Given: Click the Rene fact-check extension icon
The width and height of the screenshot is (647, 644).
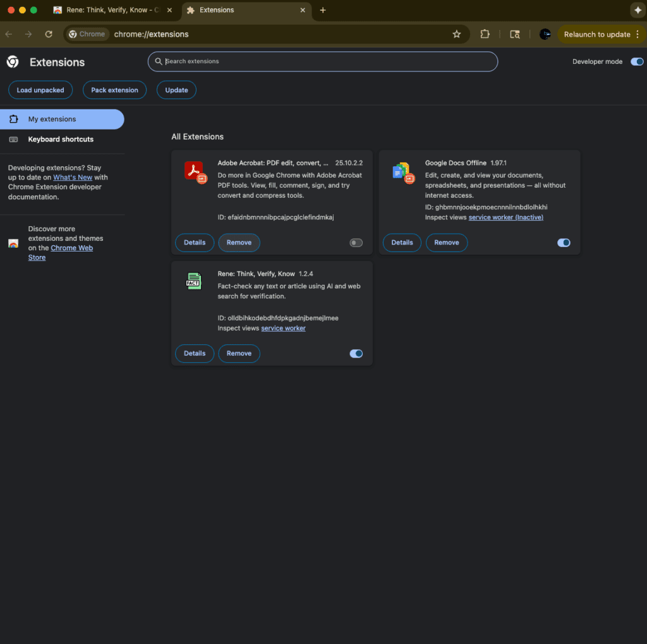Looking at the screenshot, I should click(x=193, y=281).
